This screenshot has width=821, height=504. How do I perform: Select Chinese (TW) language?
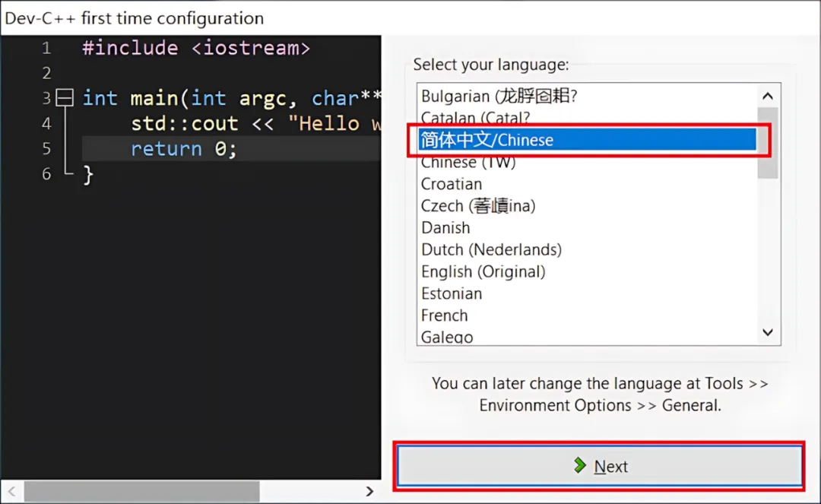pyautogui.click(x=588, y=162)
